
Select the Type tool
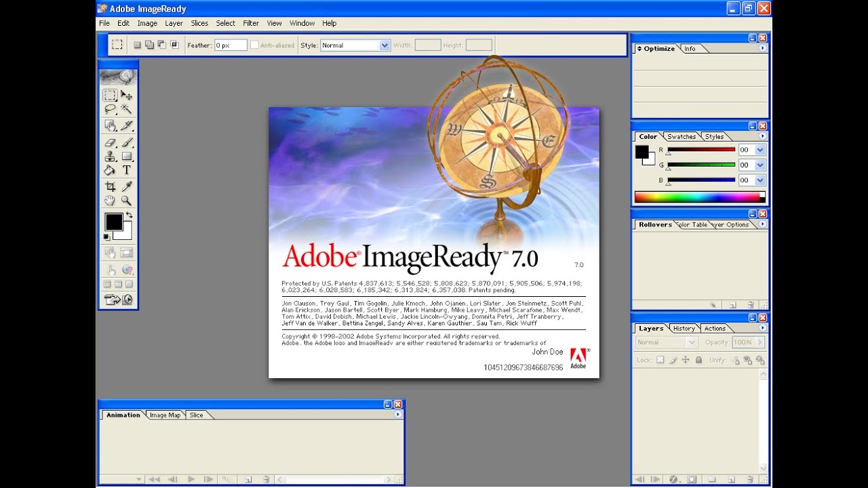[x=127, y=170]
